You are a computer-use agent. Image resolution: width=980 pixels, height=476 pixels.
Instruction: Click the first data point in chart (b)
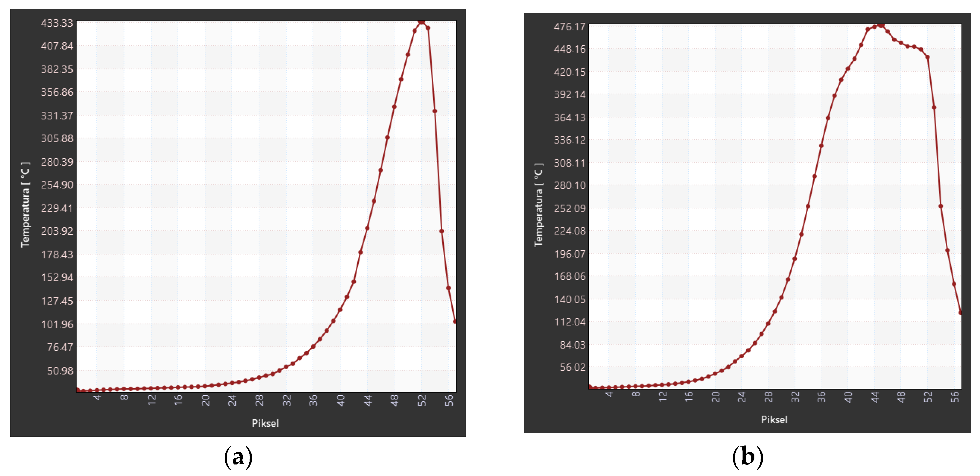590,387
